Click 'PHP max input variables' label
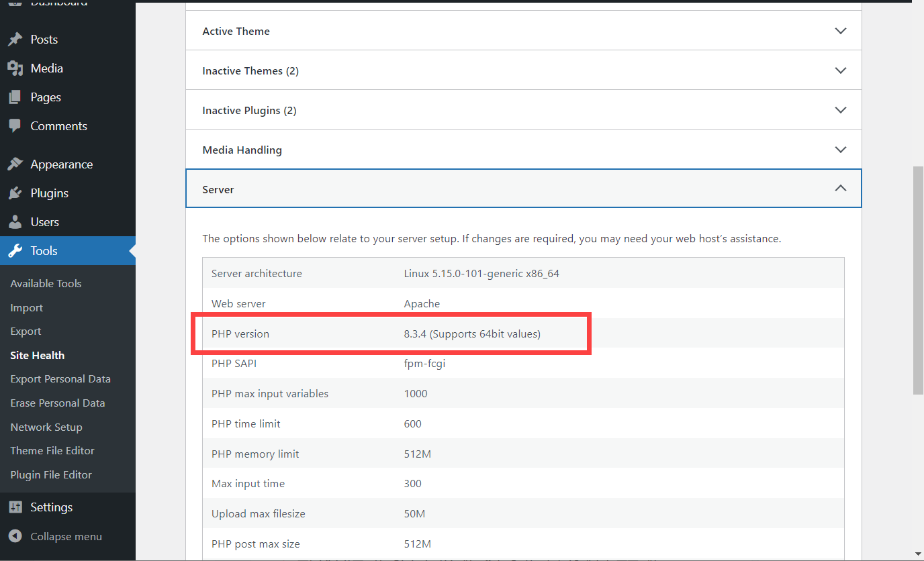 tap(270, 394)
